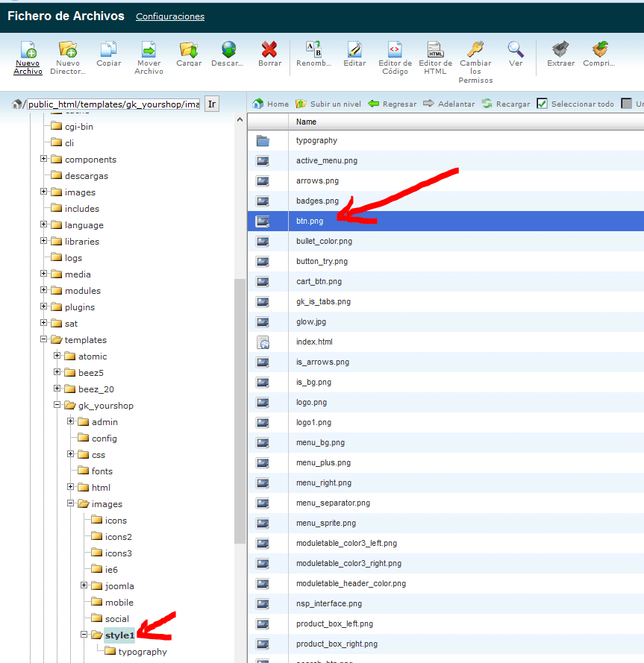Select moduletable_header_color.png file
The height and width of the screenshot is (663, 644).
(x=351, y=583)
